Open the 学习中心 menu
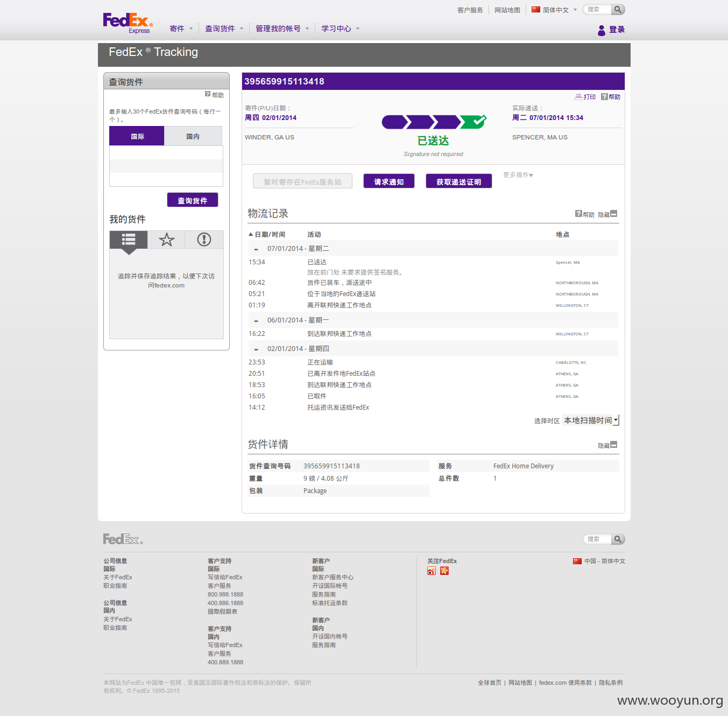The width and height of the screenshot is (728, 716). tap(340, 29)
